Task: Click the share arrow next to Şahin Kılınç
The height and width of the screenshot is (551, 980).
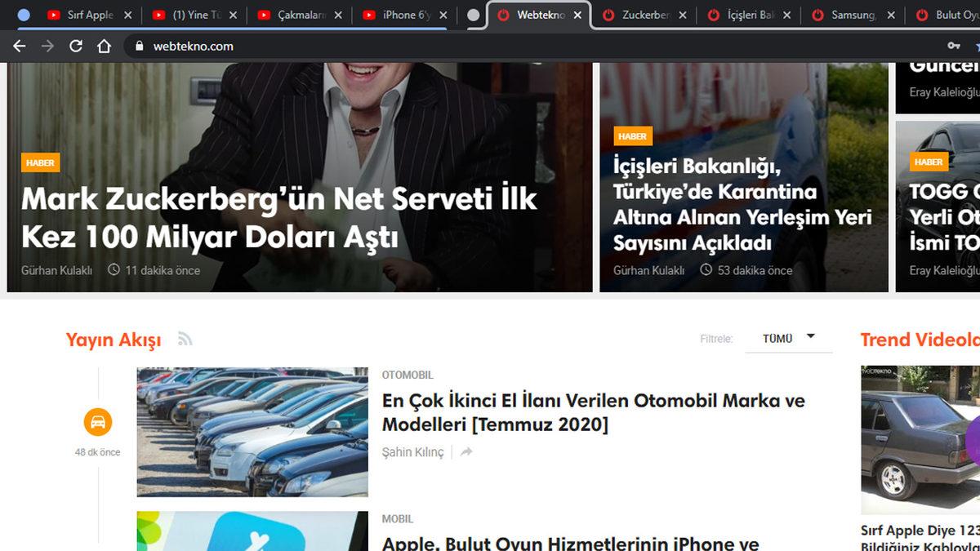Action: [x=466, y=451]
